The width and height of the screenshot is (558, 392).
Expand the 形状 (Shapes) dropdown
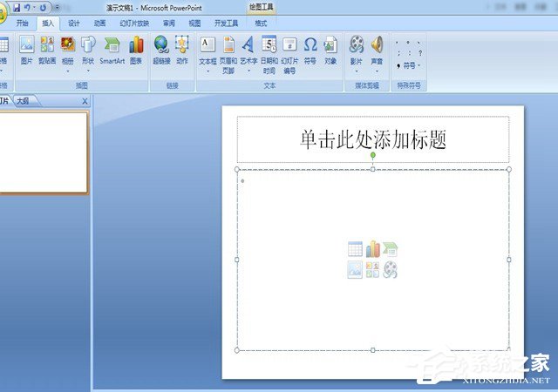pyautogui.click(x=88, y=70)
